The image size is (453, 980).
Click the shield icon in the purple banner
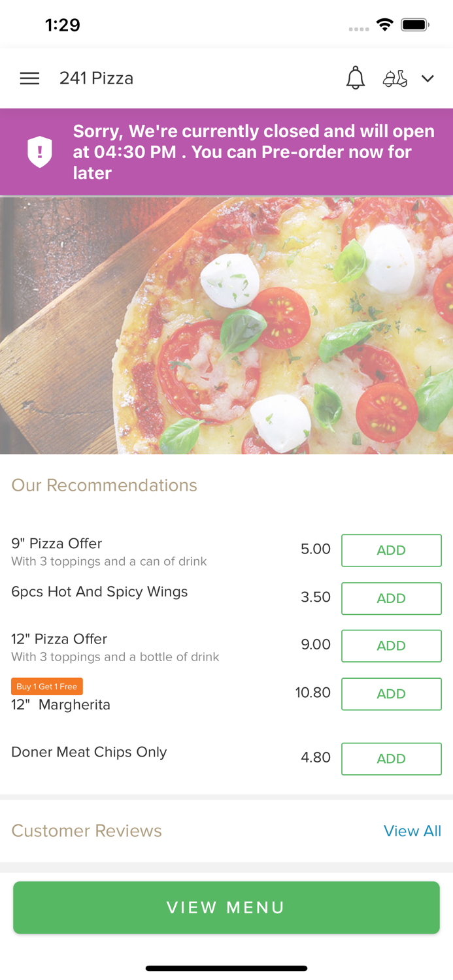(40, 152)
